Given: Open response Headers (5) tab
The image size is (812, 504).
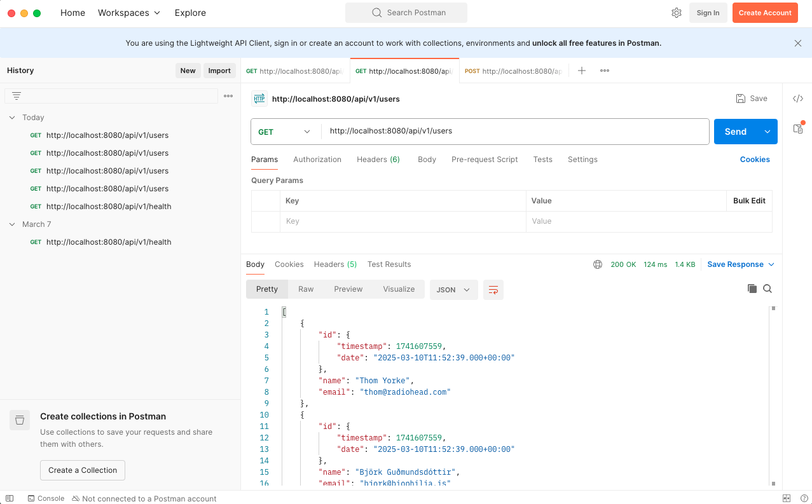Looking at the screenshot, I should (x=335, y=264).
